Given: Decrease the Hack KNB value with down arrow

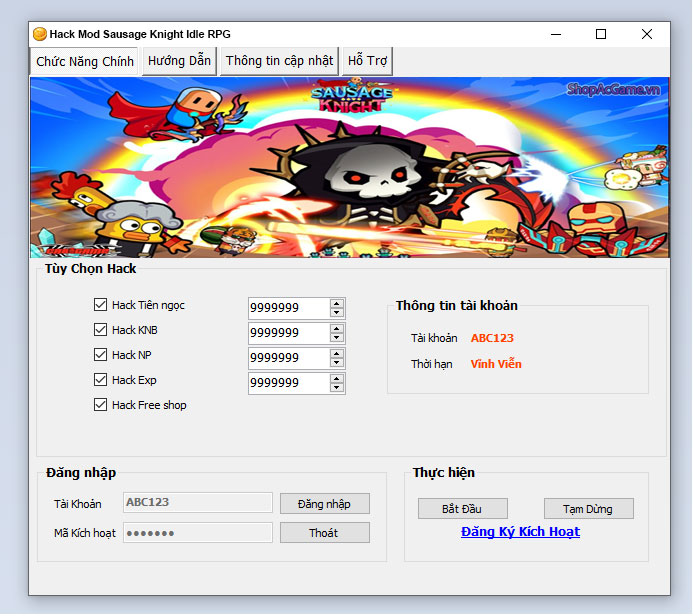Looking at the screenshot, I should click(x=337, y=338).
